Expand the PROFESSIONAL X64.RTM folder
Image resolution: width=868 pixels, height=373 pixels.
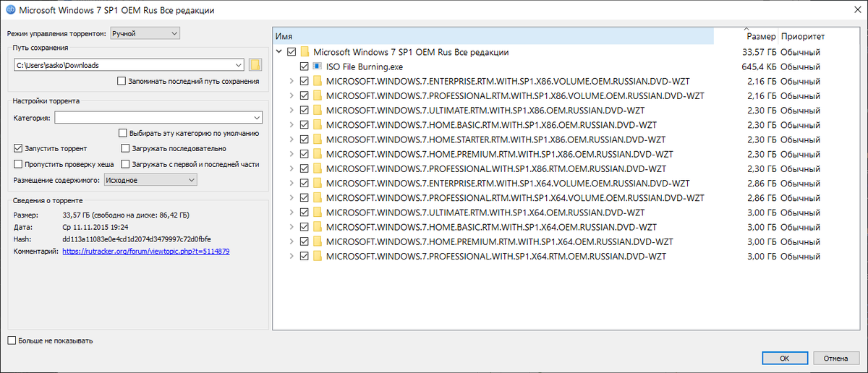pos(292,256)
